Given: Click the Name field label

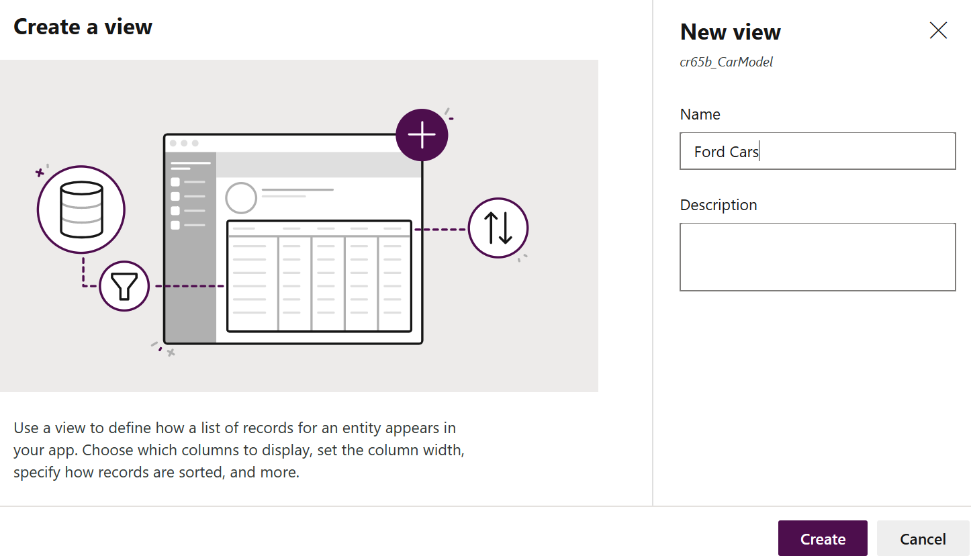Looking at the screenshot, I should click(700, 114).
